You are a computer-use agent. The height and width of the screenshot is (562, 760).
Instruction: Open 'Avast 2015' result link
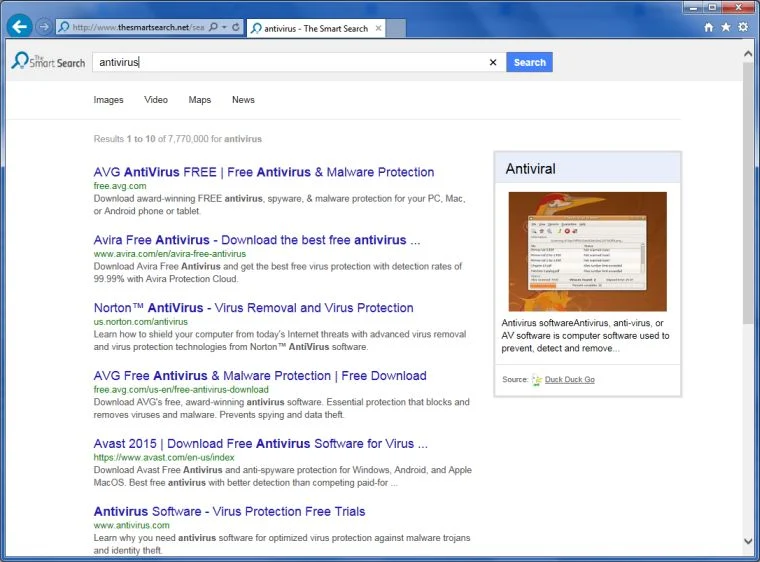point(261,444)
